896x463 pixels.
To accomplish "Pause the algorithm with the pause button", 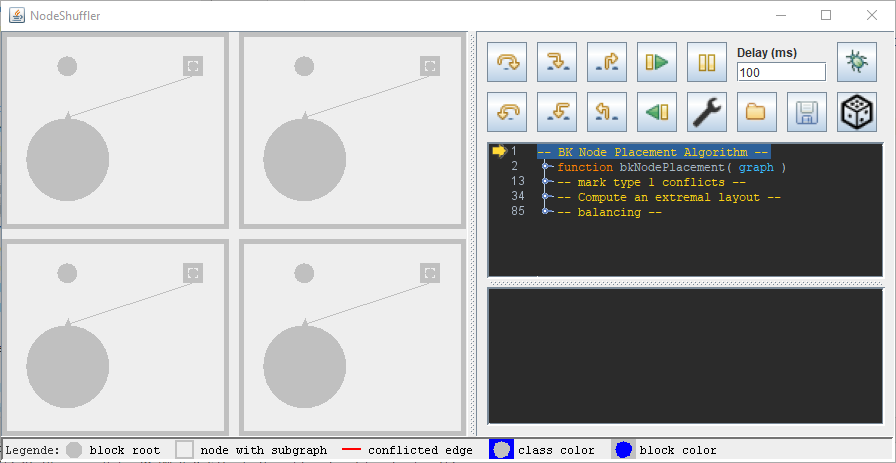I will [707, 62].
